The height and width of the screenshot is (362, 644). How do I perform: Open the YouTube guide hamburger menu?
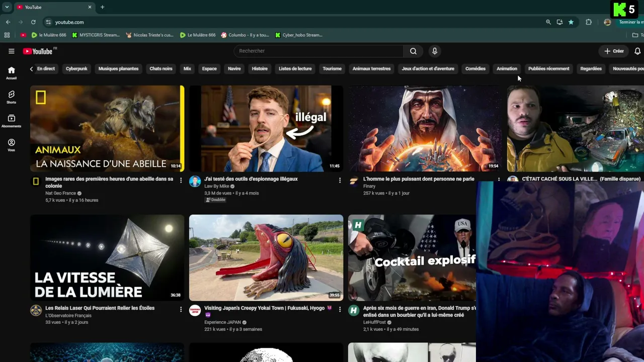[x=11, y=51]
